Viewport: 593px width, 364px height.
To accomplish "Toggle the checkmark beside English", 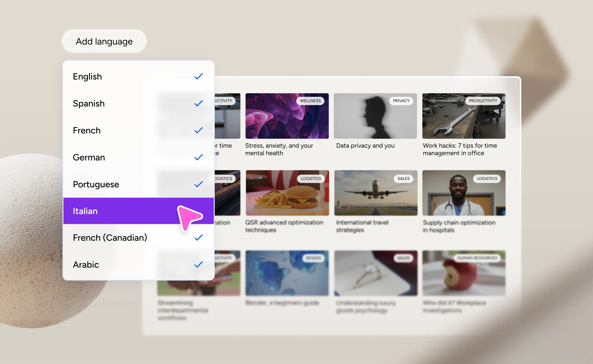I will [199, 77].
